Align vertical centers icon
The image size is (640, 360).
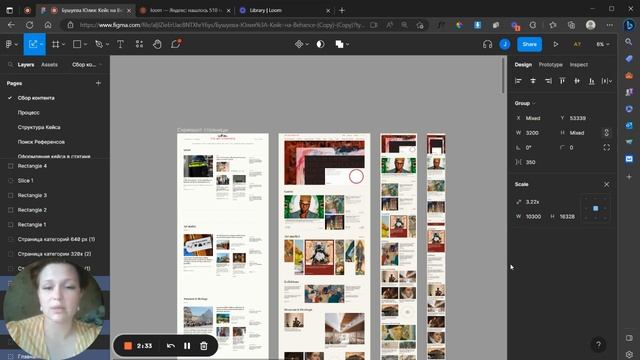pos(577,81)
